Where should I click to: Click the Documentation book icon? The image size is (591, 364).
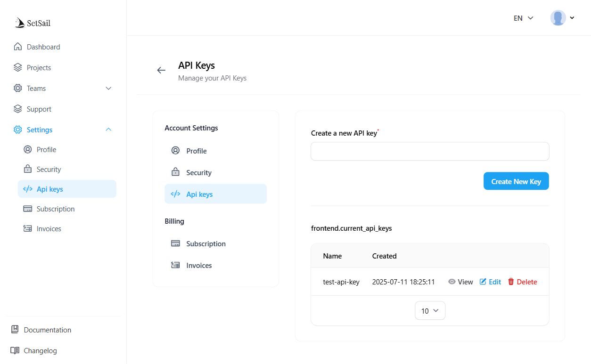pyautogui.click(x=15, y=330)
